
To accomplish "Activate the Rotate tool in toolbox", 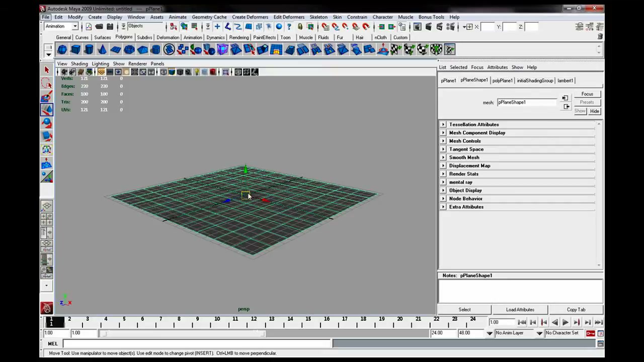I will 47,122.
